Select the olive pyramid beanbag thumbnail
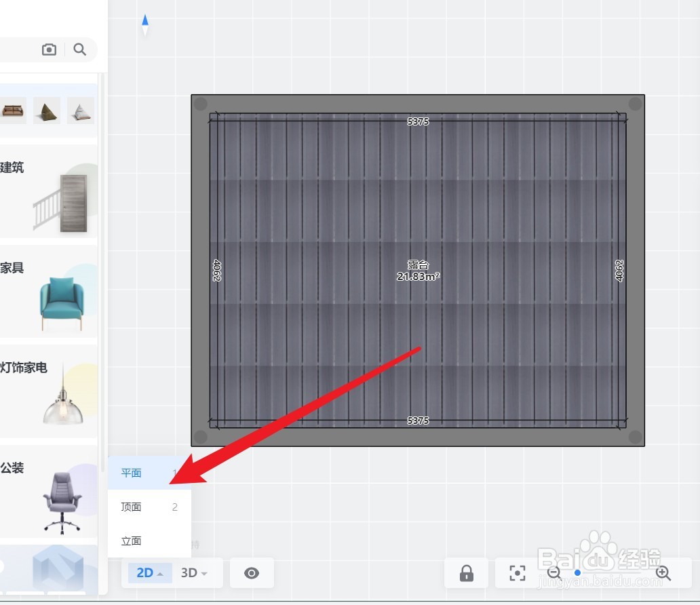Viewport: 700px width, 605px height. [47, 111]
